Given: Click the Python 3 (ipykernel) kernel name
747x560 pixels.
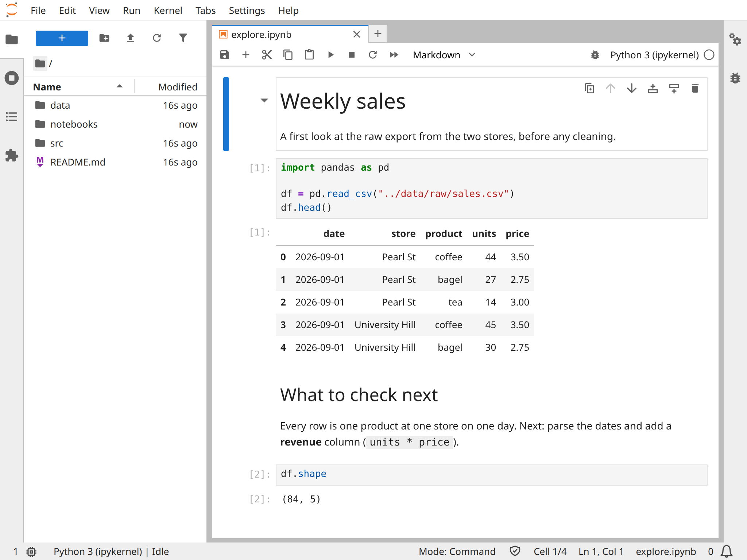Looking at the screenshot, I should (654, 55).
